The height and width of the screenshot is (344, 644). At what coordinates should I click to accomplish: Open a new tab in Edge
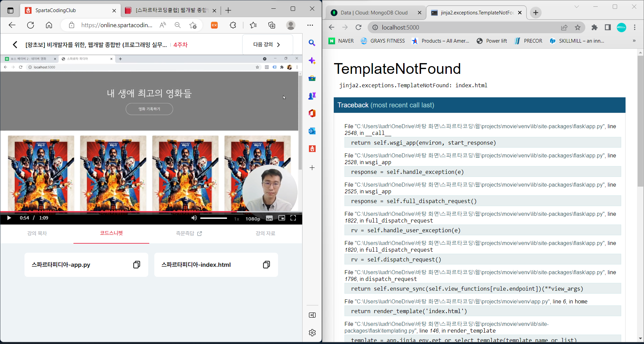pos(228,10)
